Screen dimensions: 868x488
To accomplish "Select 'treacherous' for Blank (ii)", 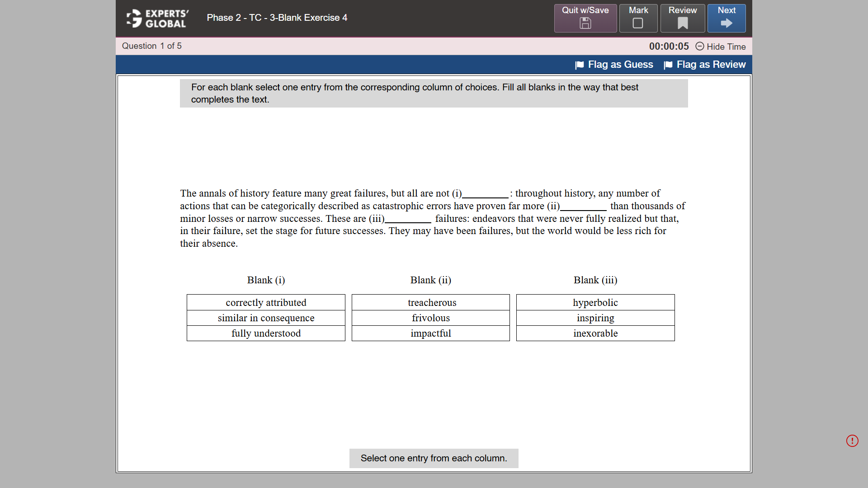I will tap(431, 302).
